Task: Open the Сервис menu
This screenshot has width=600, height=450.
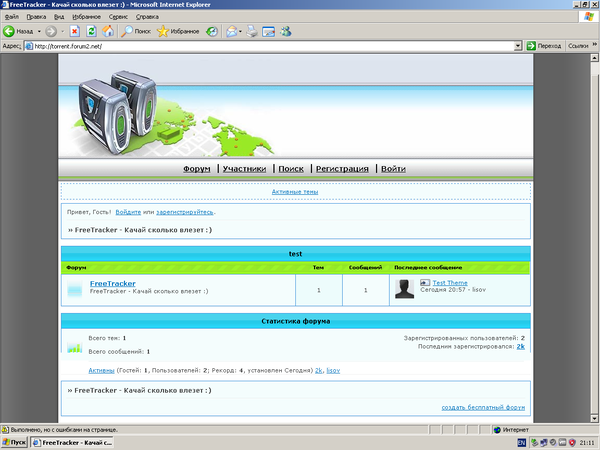Action: click(x=118, y=16)
